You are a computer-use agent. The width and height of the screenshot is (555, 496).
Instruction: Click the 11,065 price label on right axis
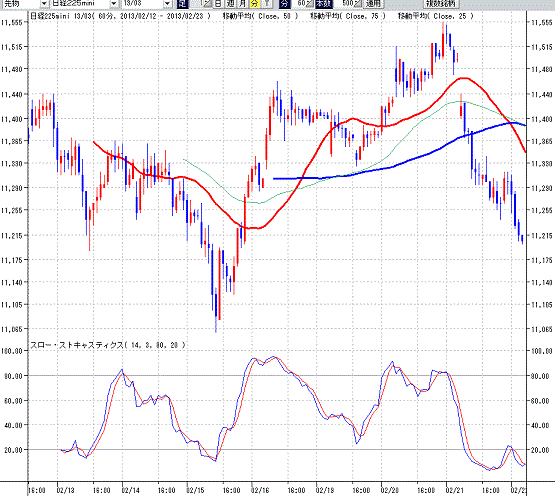point(542,329)
